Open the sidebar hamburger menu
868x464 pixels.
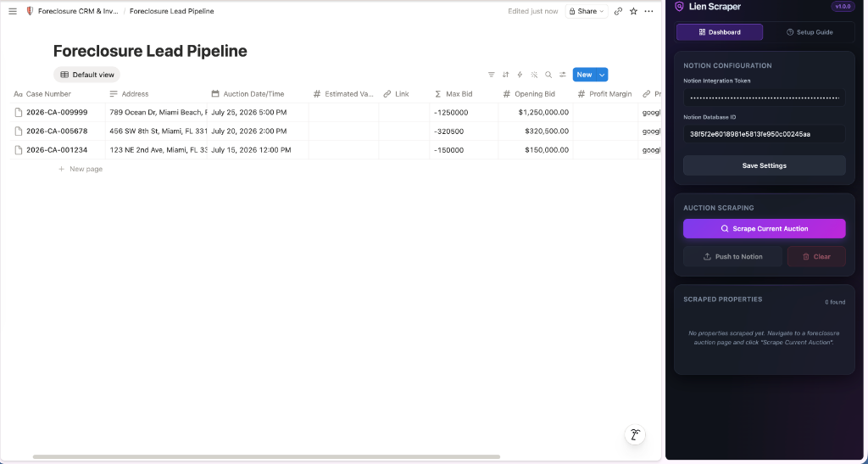coord(13,11)
